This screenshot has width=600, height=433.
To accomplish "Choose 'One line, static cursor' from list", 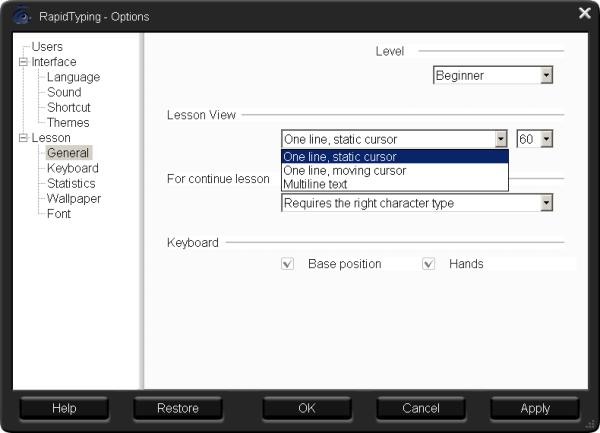I will tap(395, 156).
